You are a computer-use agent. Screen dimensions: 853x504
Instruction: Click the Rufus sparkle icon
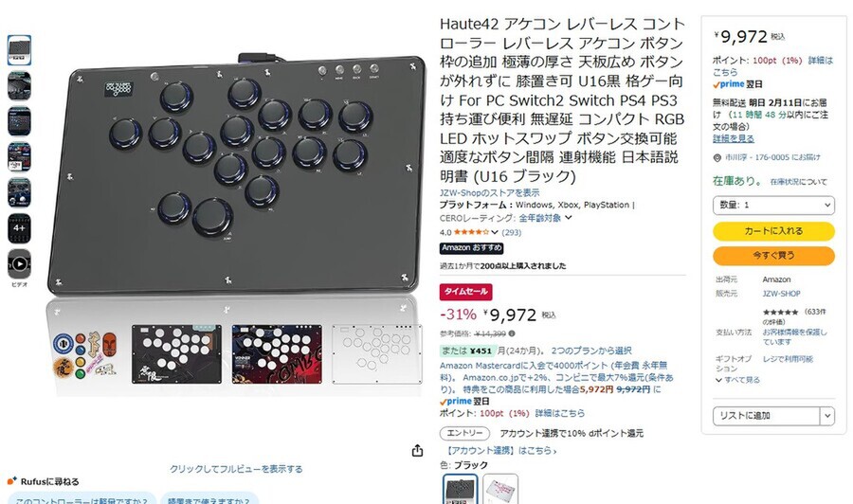(x=12, y=480)
